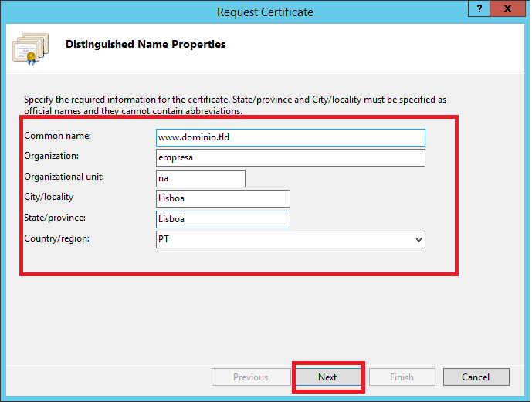Click the State/province label text
532x402 pixels.
point(55,218)
